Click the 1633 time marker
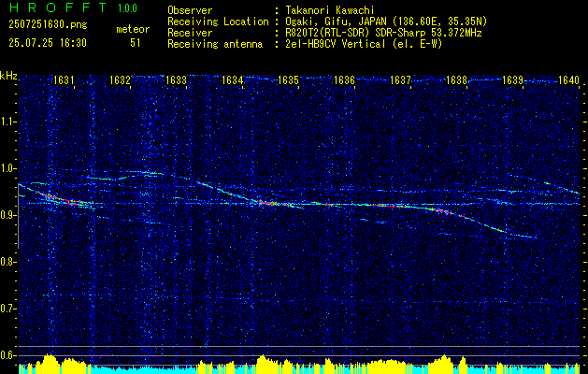The width and height of the screenshot is (588, 374). pos(176,80)
